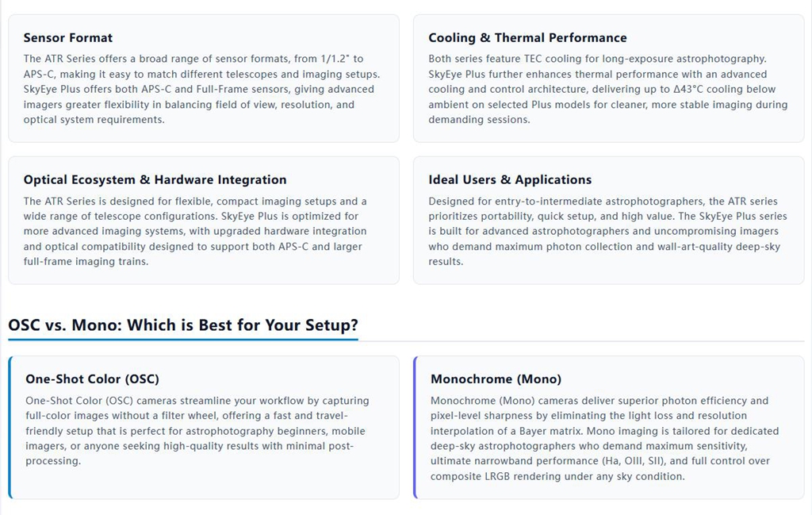This screenshot has width=812, height=515.
Task: Click the Sensor Format description paragraph
Action: (x=201, y=89)
